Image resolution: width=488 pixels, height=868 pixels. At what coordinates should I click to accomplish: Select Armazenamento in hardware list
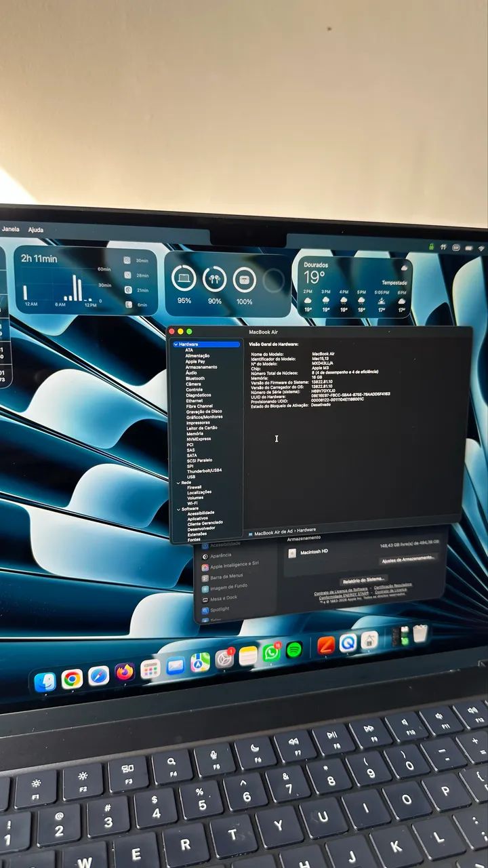(x=201, y=367)
